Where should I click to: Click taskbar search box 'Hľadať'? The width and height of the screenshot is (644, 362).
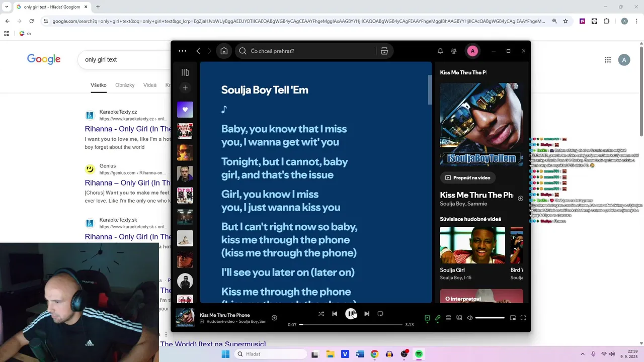click(x=270, y=354)
